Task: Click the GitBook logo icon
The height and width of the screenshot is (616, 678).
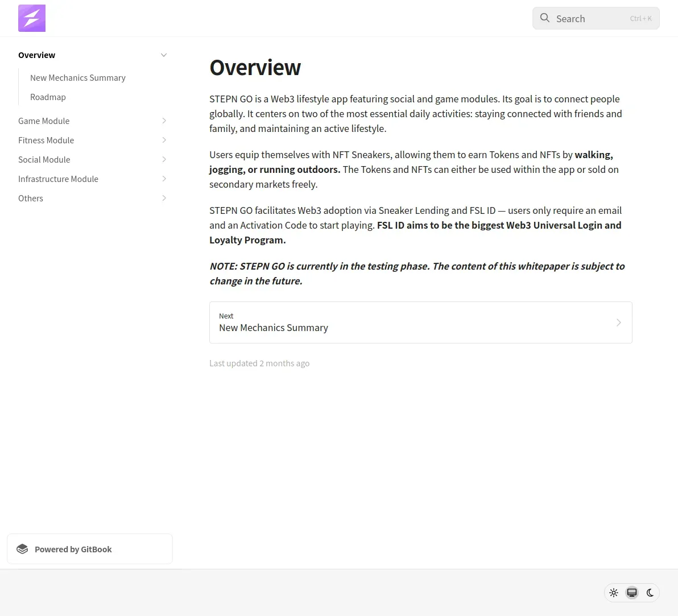Action: click(x=22, y=549)
